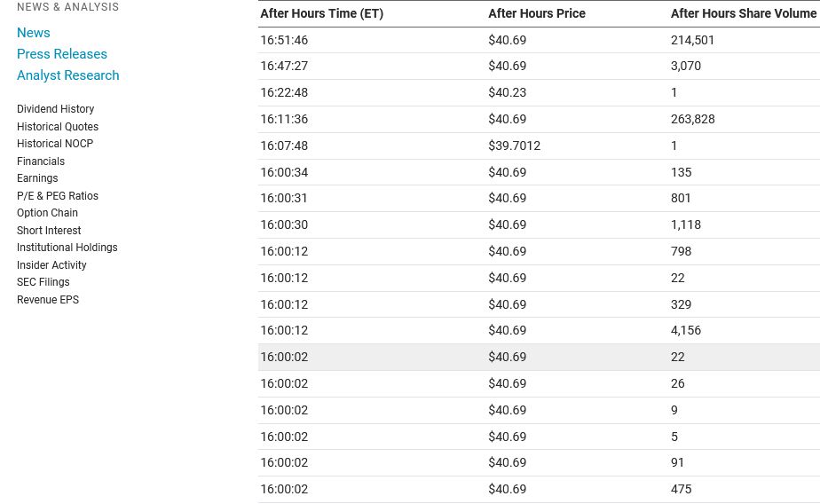The width and height of the screenshot is (820, 504).
Task: View Historical Quotes
Action: pyautogui.click(x=58, y=127)
